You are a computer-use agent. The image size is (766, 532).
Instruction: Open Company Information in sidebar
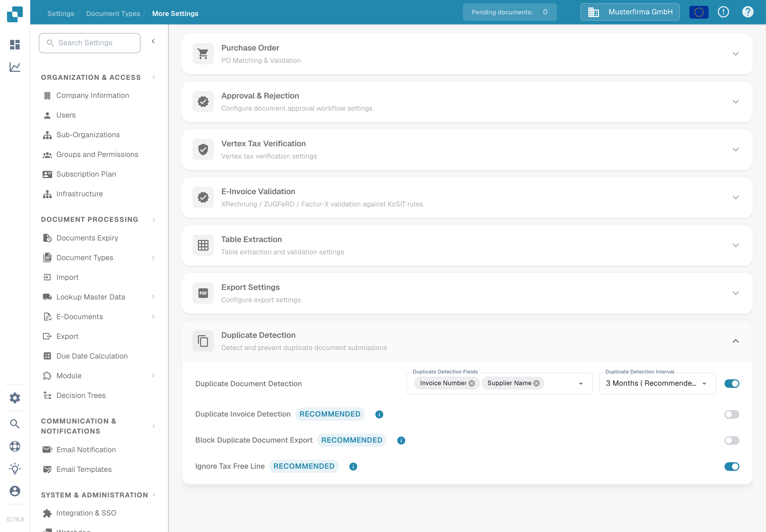[93, 96]
